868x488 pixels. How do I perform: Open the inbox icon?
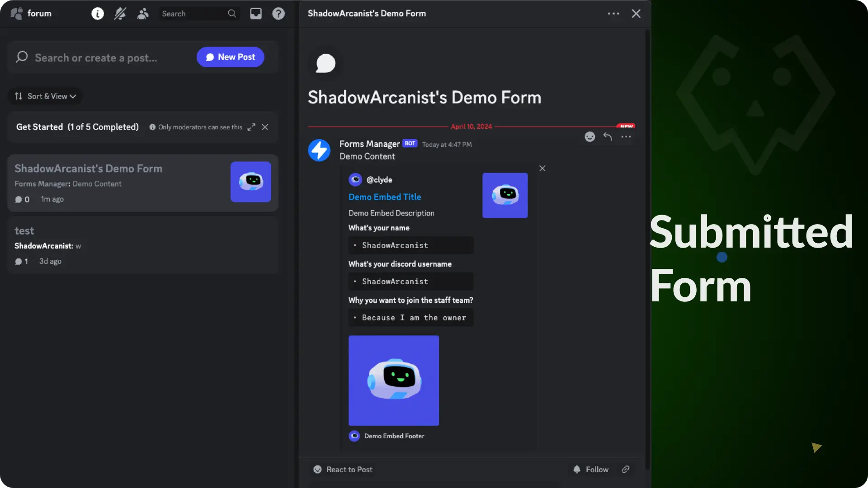pyautogui.click(x=256, y=14)
